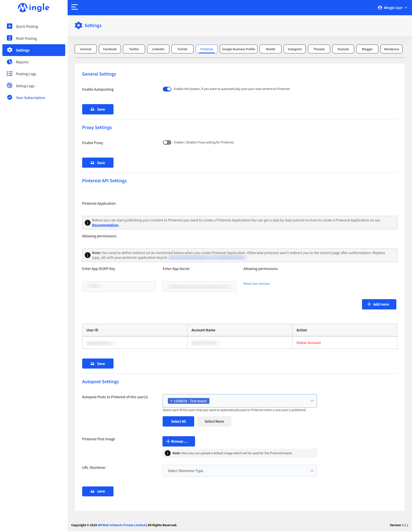The height and width of the screenshot is (532, 412).
Task: Click the Add more button
Action: pyautogui.click(x=379, y=304)
